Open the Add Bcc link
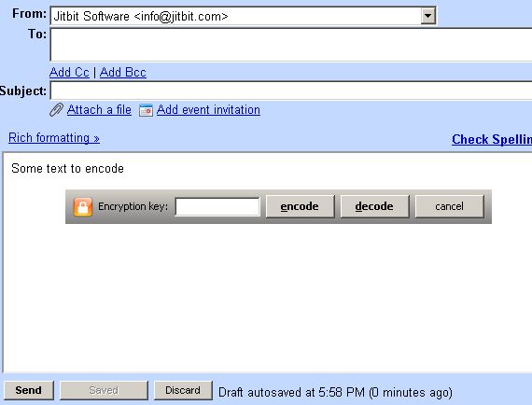The width and height of the screenshot is (532, 405). coord(123,72)
